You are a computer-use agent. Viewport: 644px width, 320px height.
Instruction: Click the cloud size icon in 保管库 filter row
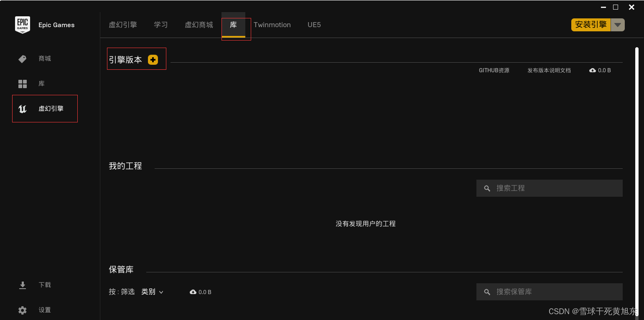point(193,292)
